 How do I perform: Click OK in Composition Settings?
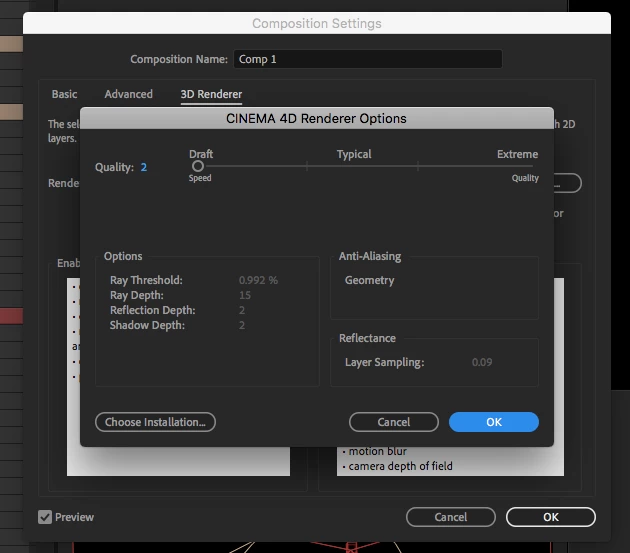click(550, 517)
